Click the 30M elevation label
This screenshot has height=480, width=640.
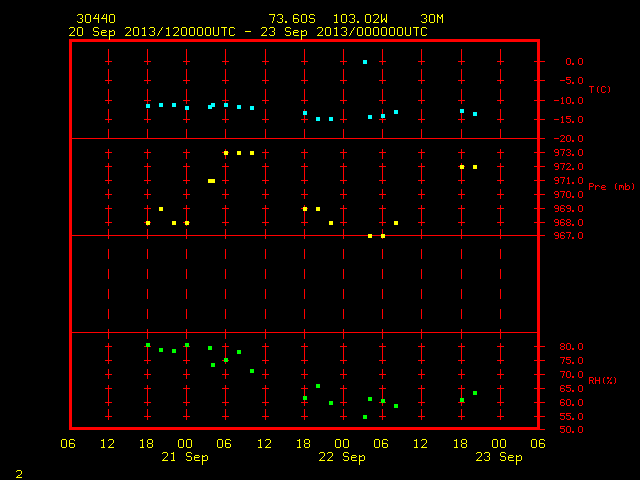tap(432, 19)
